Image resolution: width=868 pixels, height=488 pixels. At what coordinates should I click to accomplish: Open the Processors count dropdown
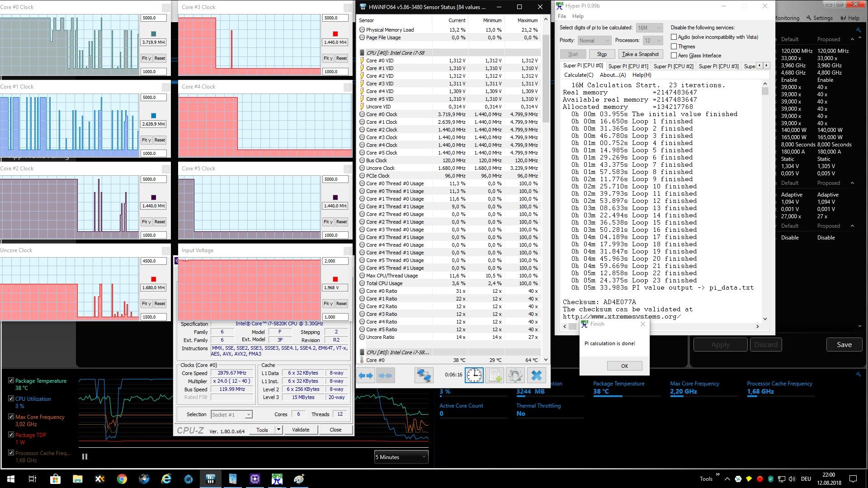(653, 41)
